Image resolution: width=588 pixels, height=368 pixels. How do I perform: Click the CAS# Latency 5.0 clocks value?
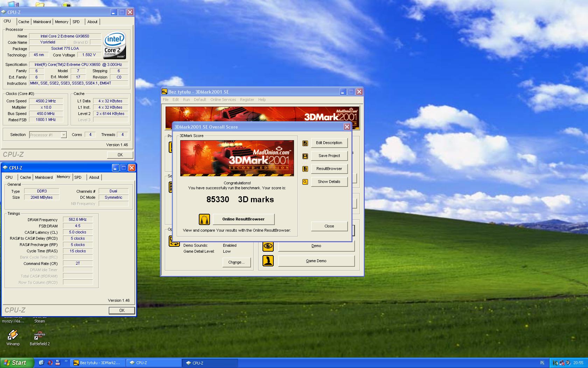pos(78,232)
